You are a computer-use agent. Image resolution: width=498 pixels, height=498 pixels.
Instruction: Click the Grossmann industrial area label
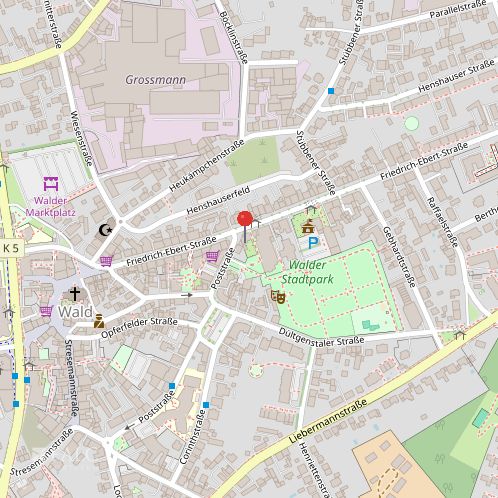coord(155,80)
